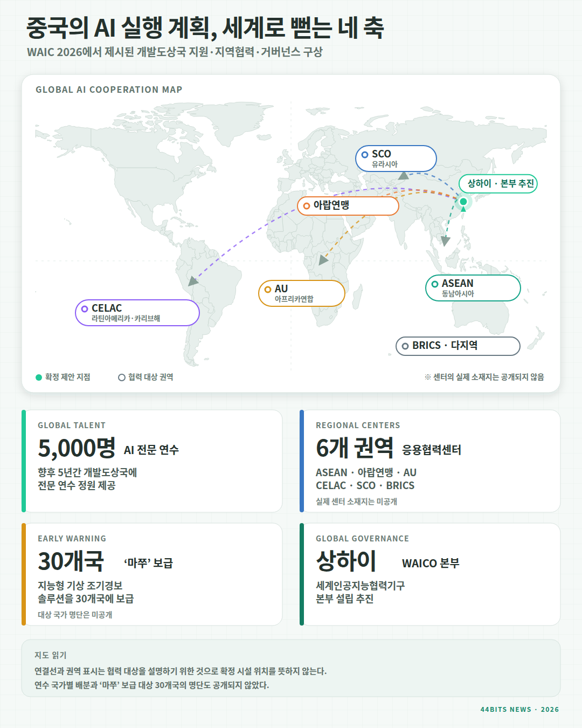The width and height of the screenshot is (582, 728).
Task: Click the '‘마쭈’ 보급' label
Action: (x=149, y=564)
